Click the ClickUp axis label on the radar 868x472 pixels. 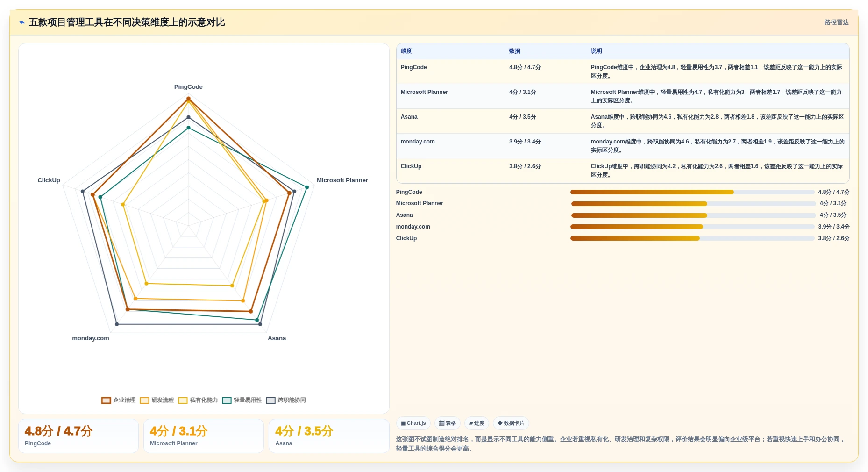tap(49, 180)
